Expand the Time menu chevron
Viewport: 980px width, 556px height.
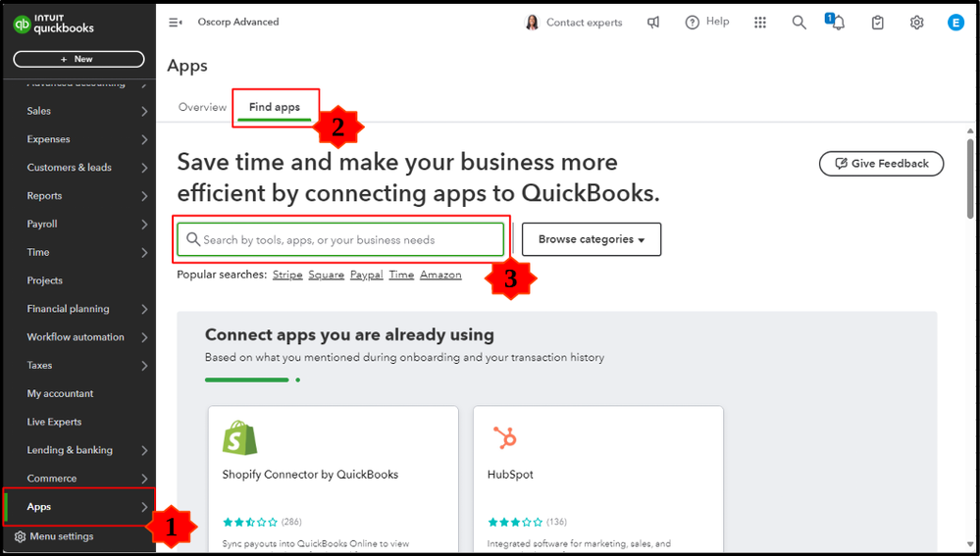pyautogui.click(x=144, y=252)
